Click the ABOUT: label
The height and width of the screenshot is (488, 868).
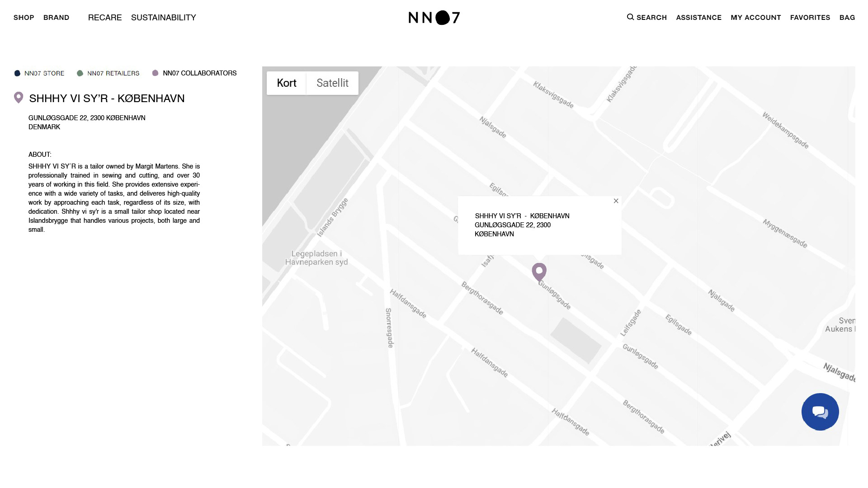(40, 155)
